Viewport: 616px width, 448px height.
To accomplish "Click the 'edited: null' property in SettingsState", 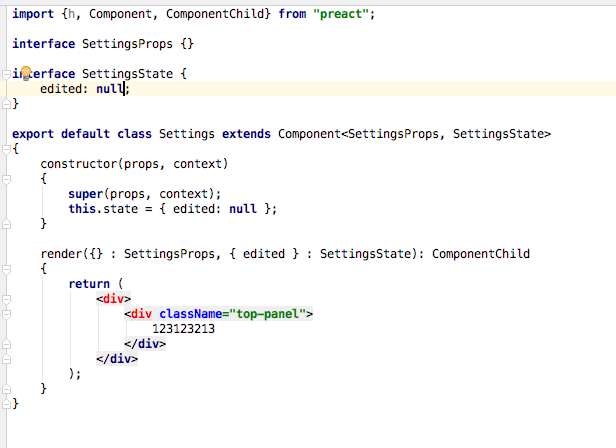I will pyautogui.click(x=82, y=89).
